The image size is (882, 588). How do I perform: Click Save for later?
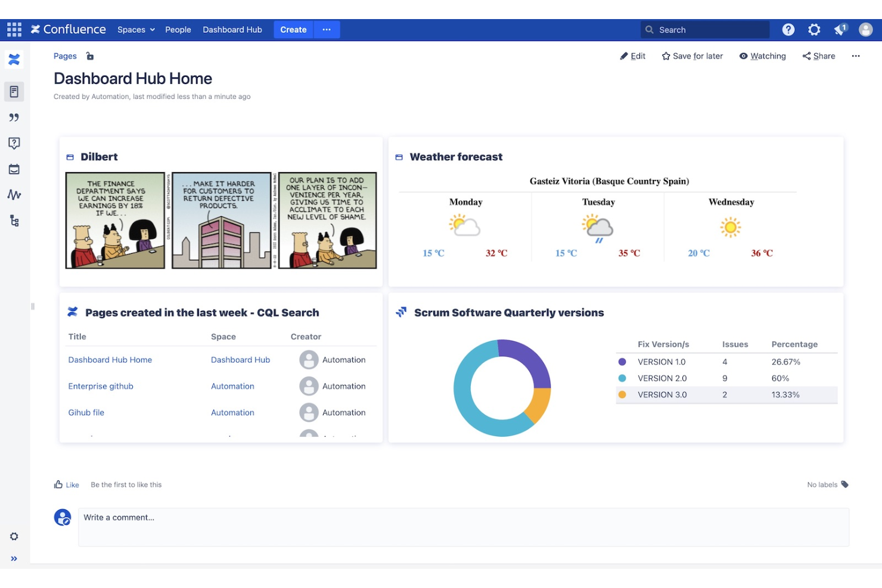pyautogui.click(x=692, y=56)
